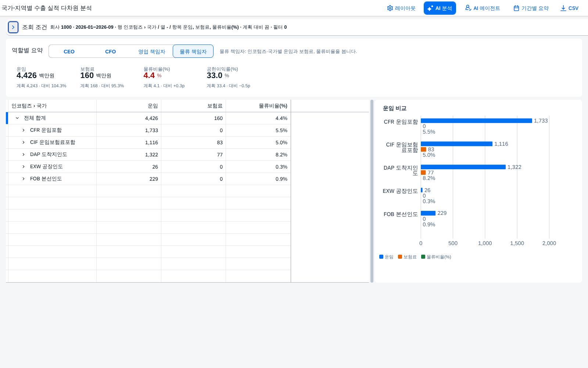Expand the CIF 운임보험료포함 row
Image resolution: width=588 pixels, height=368 pixels.
tap(24, 142)
